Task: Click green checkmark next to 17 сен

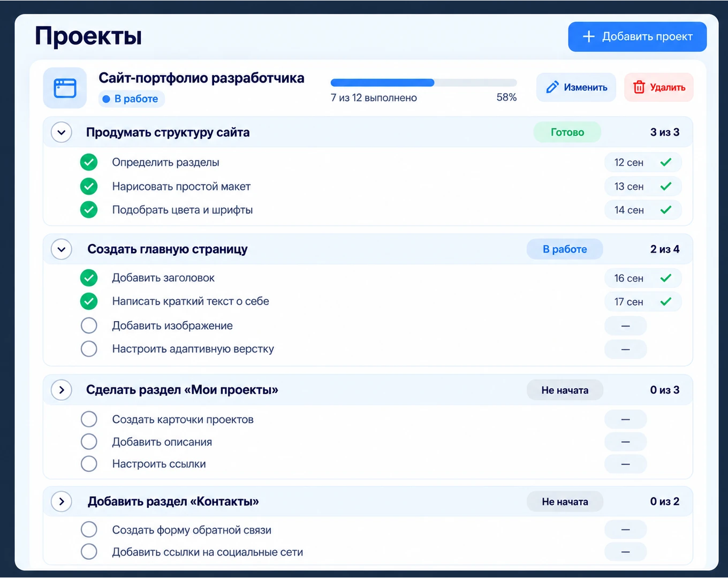Action: pos(666,302)
